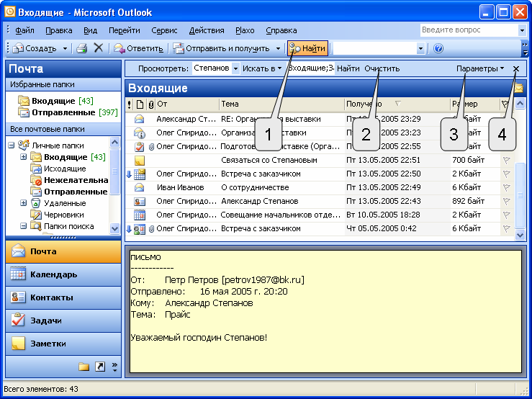Collapse the Папки поиска node
The height and width of the screenshot is (399, 532).
[x=23, y=226]
